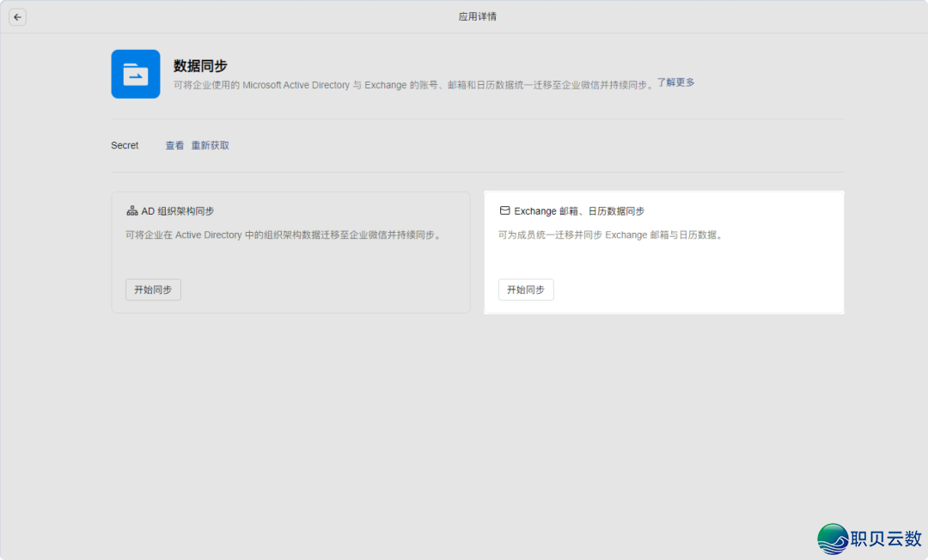Open 了解更多 to learn about data sync
The height and width of the screenshot is (560, 928).
click(675, 84)
